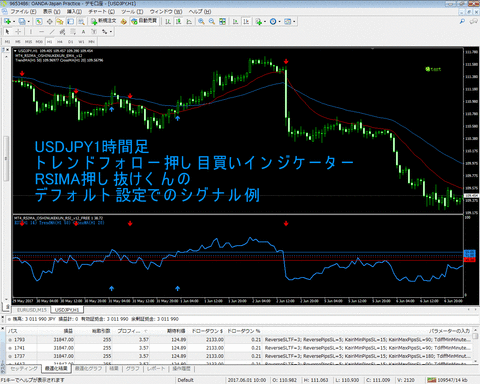Image resolution: width=480 pixels, height=384 pixels.
Task: Switch timeframe to W1
Action: click(x=81, y=42)
